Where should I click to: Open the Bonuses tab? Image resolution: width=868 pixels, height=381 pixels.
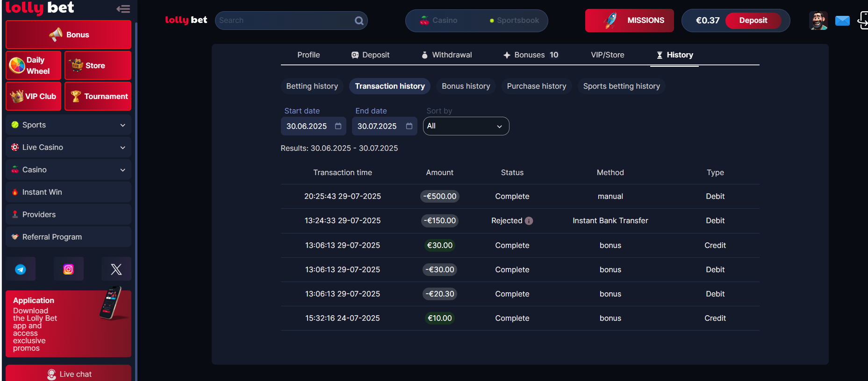click(x=531, y=55)
